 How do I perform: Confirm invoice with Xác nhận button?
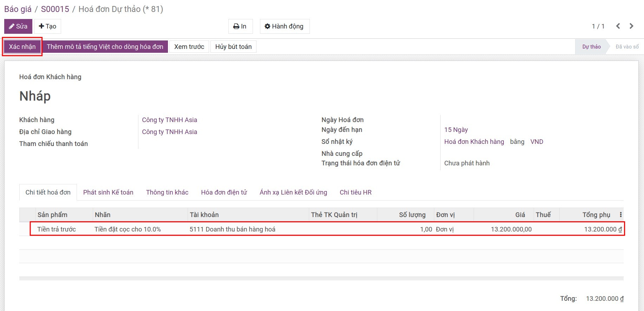pos(22,47)
